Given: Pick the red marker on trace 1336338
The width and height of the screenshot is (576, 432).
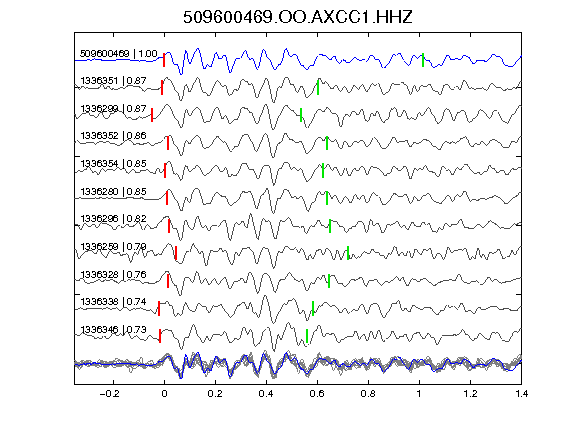Looking at the screenshot, I should pos(159,308).
